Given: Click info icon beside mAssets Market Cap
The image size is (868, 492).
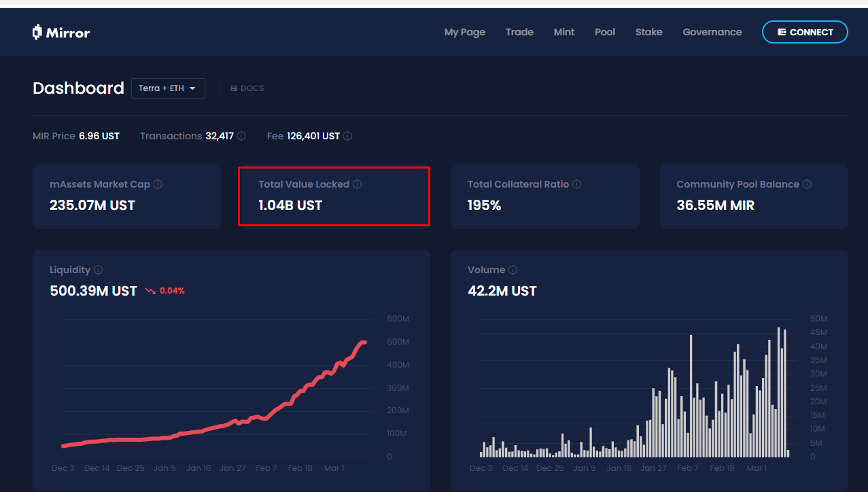Looking at the screenshot, I should coord(158,184).
